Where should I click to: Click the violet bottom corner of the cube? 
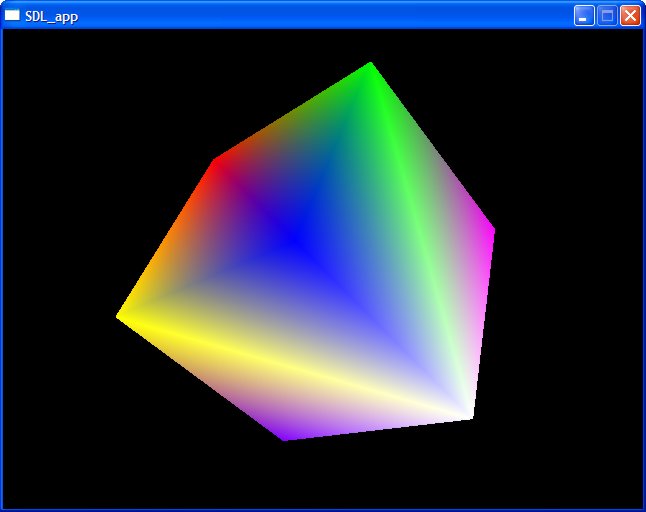click(x=286, y=436)
